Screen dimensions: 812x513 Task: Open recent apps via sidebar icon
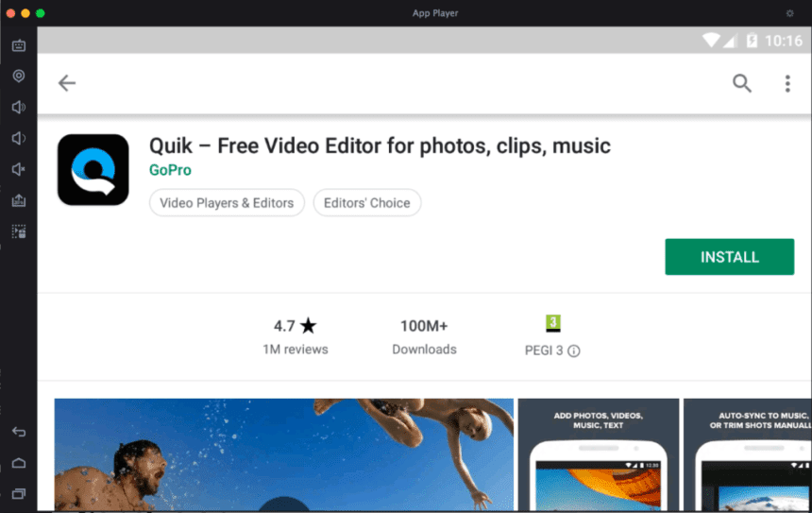(x=19, y=494)
